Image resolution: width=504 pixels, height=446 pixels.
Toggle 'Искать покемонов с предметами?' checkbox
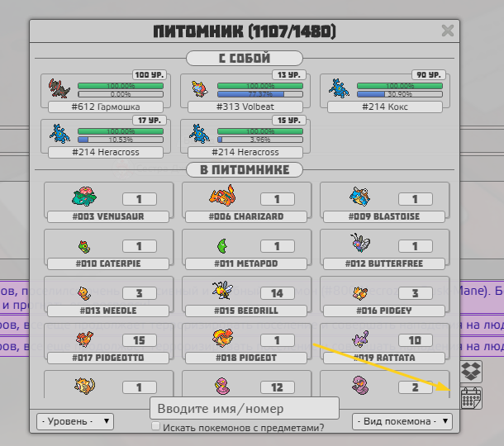pos(155,426)
